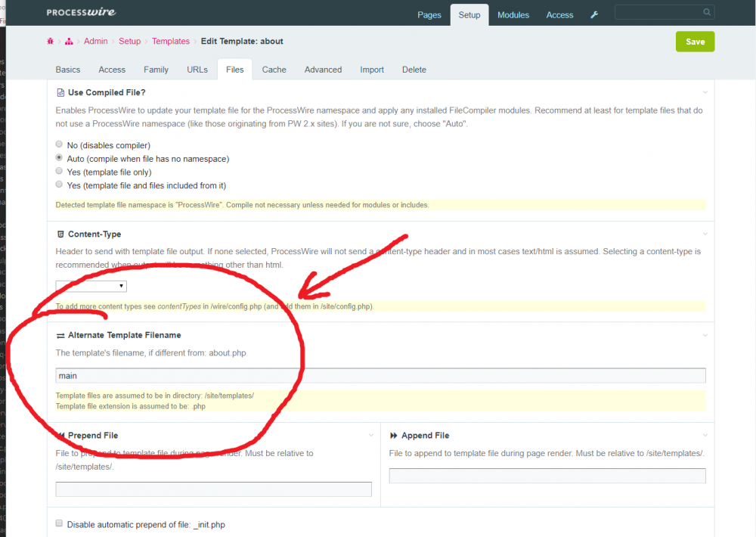Click the Append File forward-arrows icon
The image size is (756, 537).
(x=394, y=436)
